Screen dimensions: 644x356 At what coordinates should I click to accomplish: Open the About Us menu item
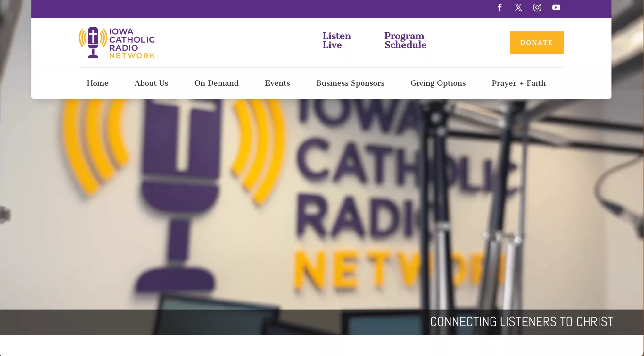(x=151, y=83)
